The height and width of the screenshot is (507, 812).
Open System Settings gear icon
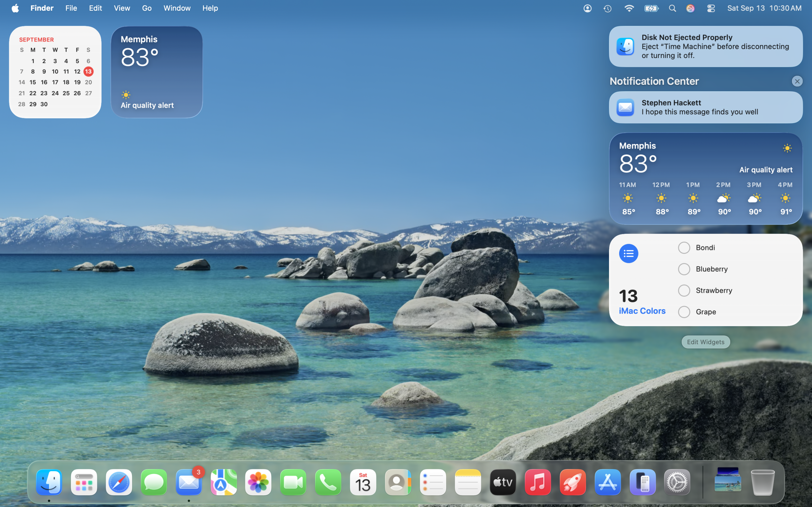pos(677,482)
